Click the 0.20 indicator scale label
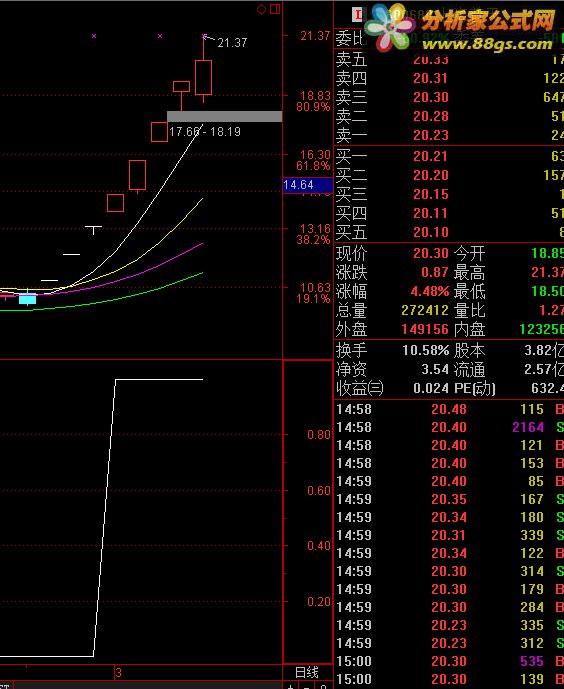Image resolution: width=564 pixels, height=689 pixels. [x=318, y=602]
